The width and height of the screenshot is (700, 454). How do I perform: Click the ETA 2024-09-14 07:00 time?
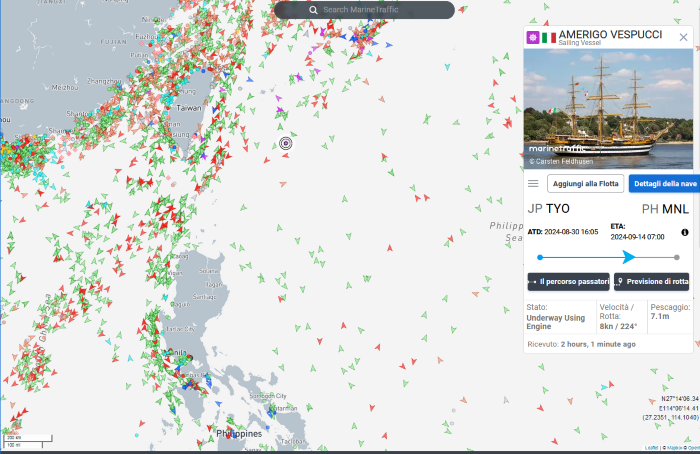tap(637, 232)
